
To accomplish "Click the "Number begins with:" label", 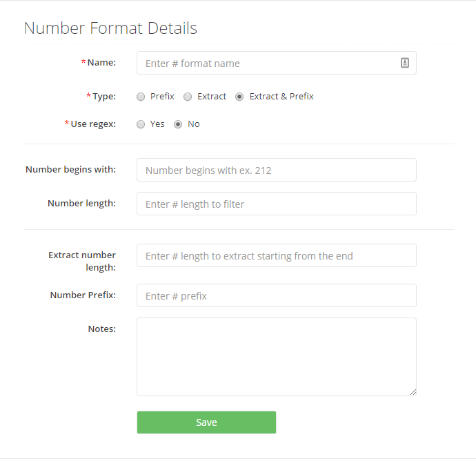I will (70, 169).
